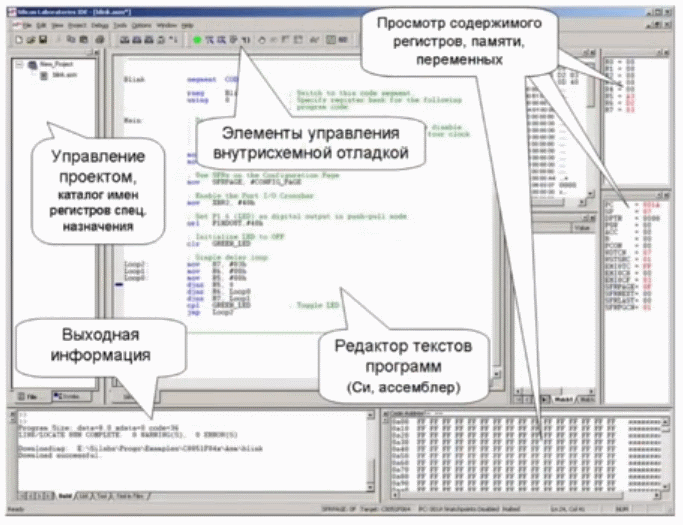The image size is (683, 525).
Task: Click memory row address '0x00'
Action: point(399,422)
